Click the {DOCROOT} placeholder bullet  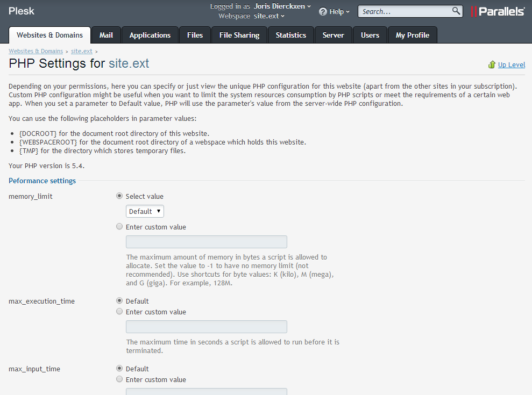115,134
